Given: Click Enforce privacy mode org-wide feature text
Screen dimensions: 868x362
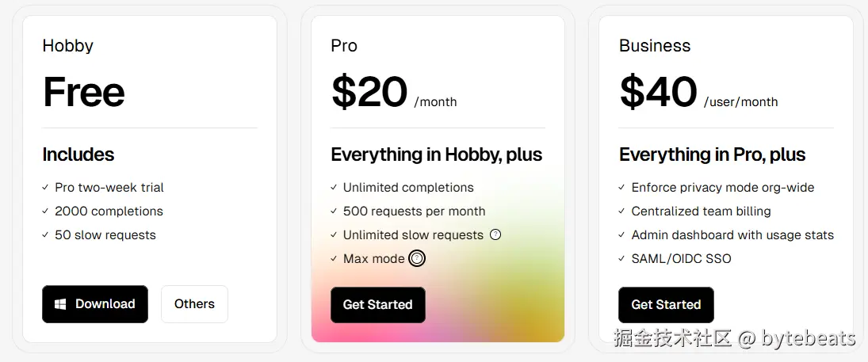Looking at the screenshot, I should point(722,188).
